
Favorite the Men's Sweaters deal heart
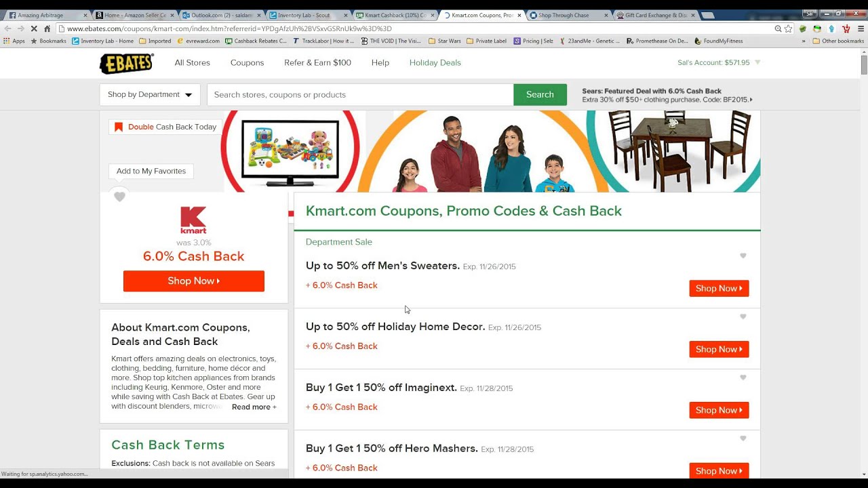click(743, 256)
